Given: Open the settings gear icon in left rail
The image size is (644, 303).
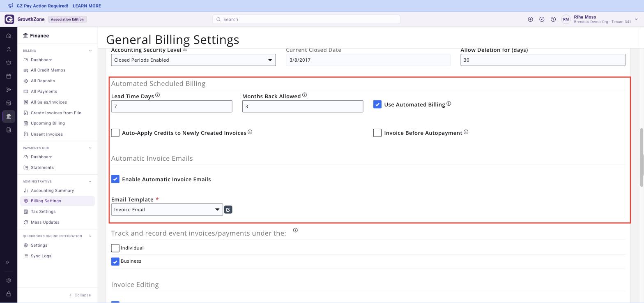Looking at the screenshot, I should click(9, 280).
